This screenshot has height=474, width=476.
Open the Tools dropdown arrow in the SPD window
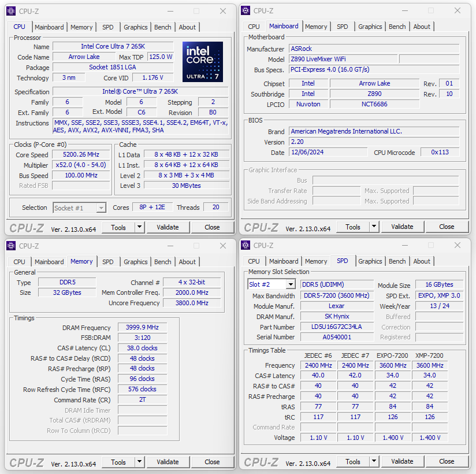pyautogui.click(x=374, y=461)
